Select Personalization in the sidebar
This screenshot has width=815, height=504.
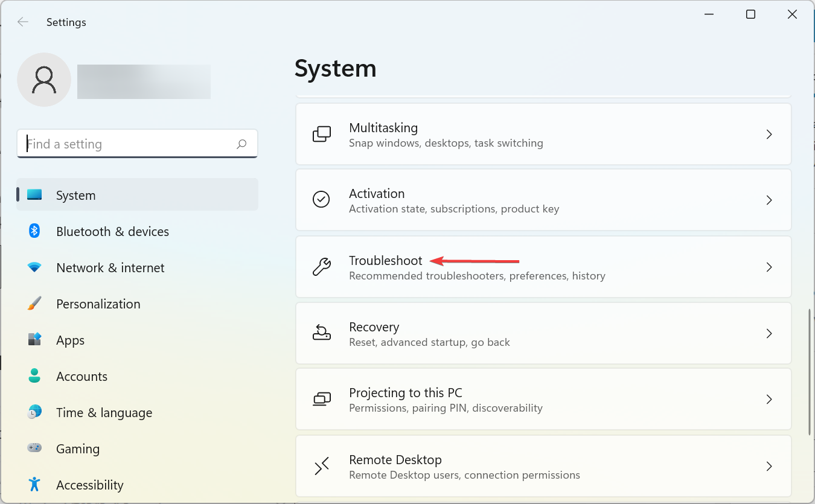[98, 304]
